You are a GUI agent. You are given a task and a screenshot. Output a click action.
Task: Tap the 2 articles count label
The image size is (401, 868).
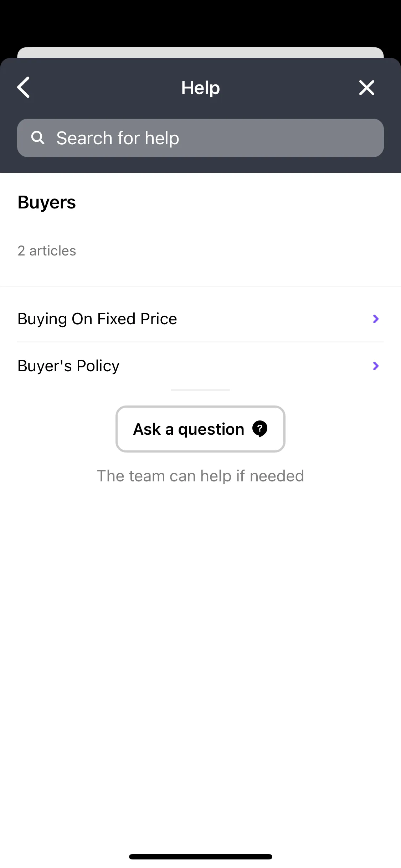point(47,251)
